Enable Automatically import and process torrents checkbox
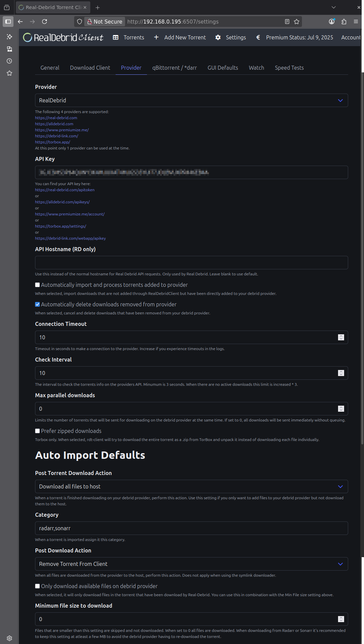Screen dimensions: 364x644 click(37, 285)
